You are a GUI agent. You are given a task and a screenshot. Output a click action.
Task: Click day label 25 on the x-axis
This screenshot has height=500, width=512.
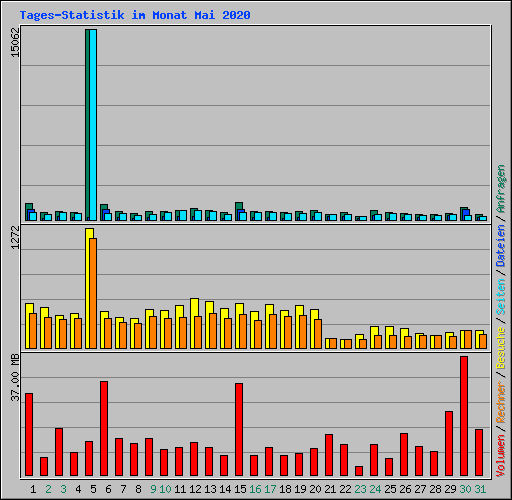pyautogui.click(x=390, y=489)
